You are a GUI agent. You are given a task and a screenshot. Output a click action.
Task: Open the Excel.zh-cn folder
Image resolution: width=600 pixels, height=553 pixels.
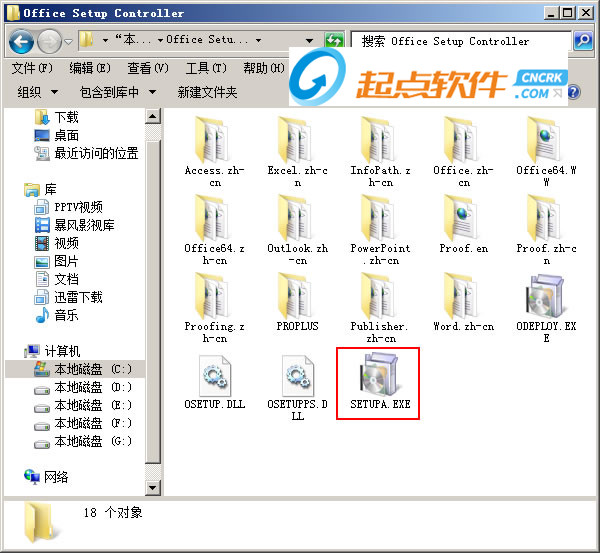297,152
